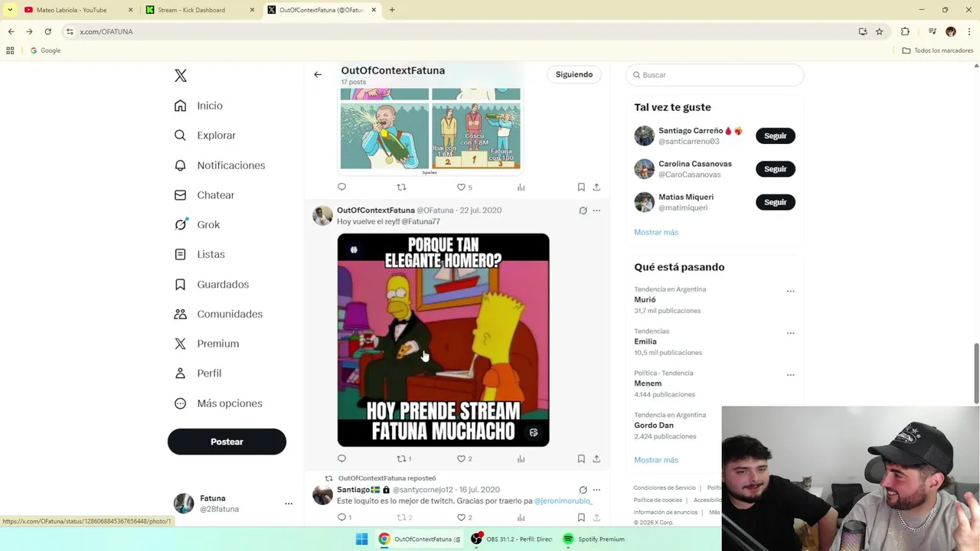
Task: Open Perfil person icon
Action: tap(180, 373)
